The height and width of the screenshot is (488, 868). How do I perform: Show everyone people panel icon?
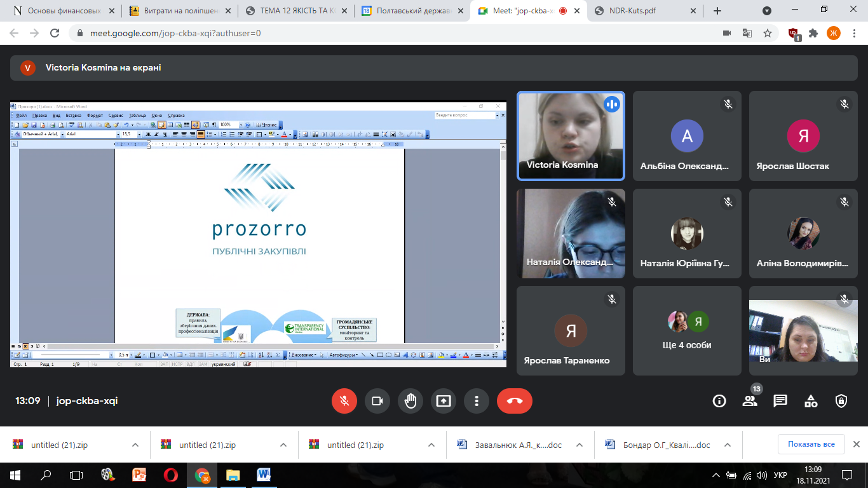click(x=750, y=401)
